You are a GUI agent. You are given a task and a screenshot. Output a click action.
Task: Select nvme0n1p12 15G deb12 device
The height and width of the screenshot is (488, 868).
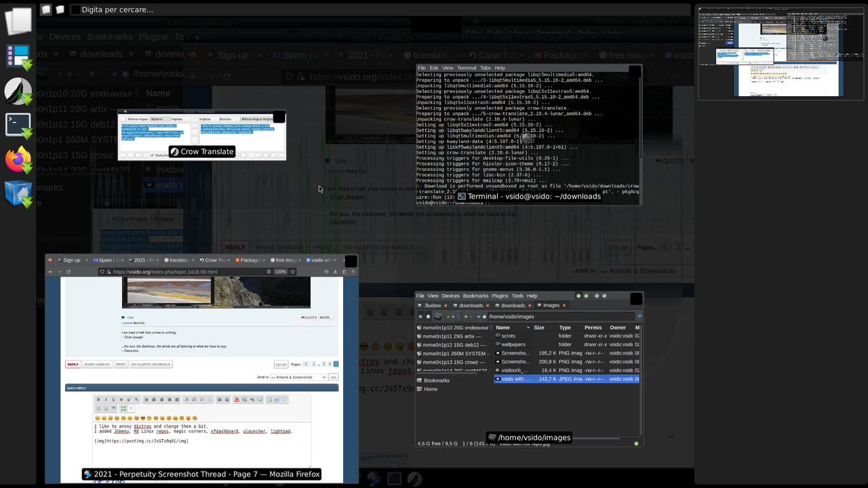tap(452, 345)
